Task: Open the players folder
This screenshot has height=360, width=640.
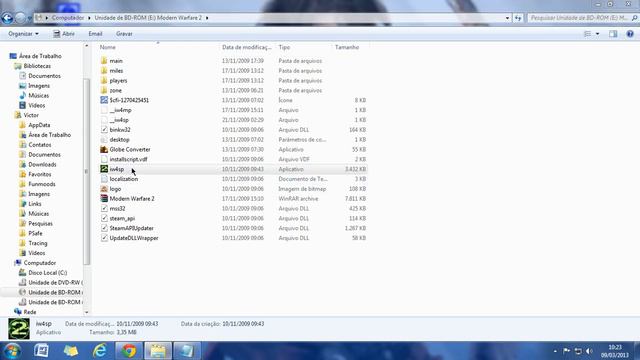Action: pos(118,80)
